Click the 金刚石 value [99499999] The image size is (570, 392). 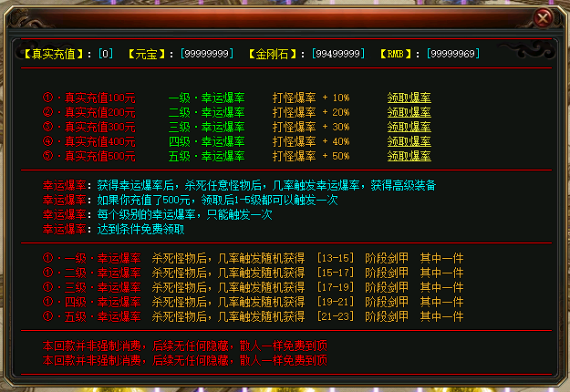coord(337,54)
